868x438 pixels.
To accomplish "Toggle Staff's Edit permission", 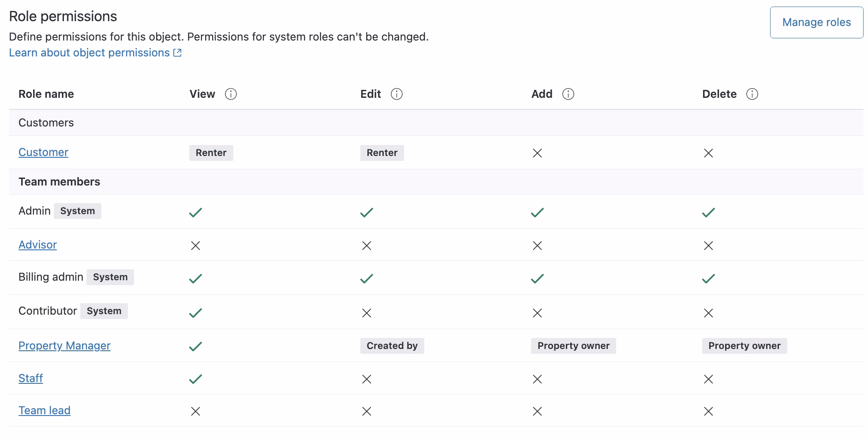I will point(366,379).
